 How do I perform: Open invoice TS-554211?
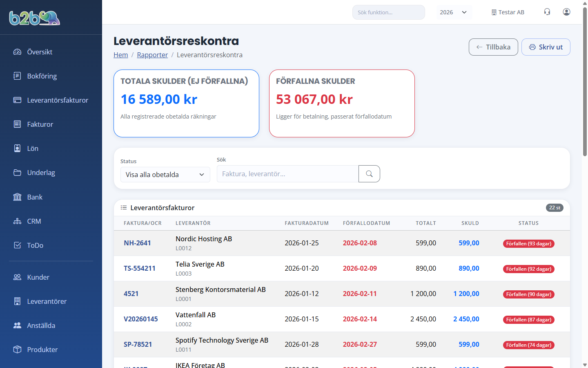(140, 268)
